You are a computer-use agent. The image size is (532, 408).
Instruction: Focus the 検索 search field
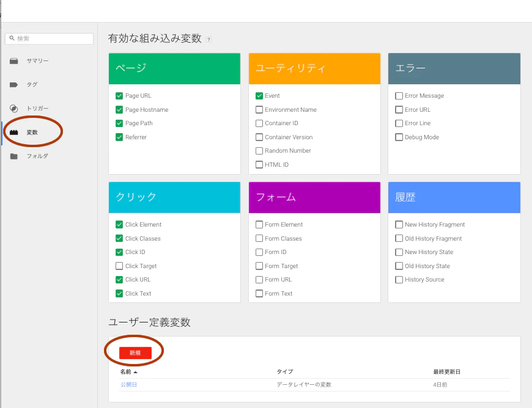pos(49,38)
